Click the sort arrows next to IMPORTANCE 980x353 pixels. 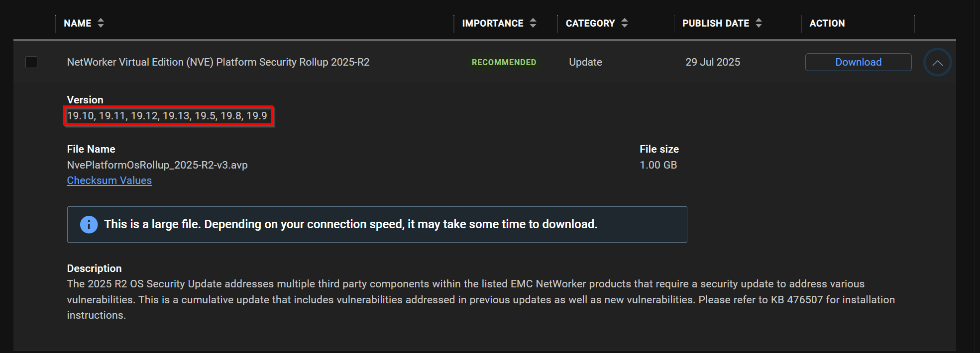coord(533,23)
